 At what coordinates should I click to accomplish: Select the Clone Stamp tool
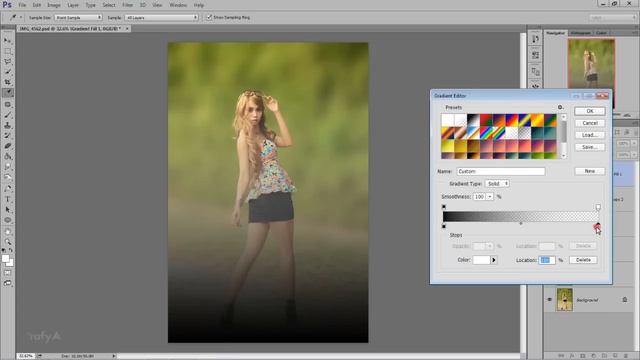(x=7, y=125)
